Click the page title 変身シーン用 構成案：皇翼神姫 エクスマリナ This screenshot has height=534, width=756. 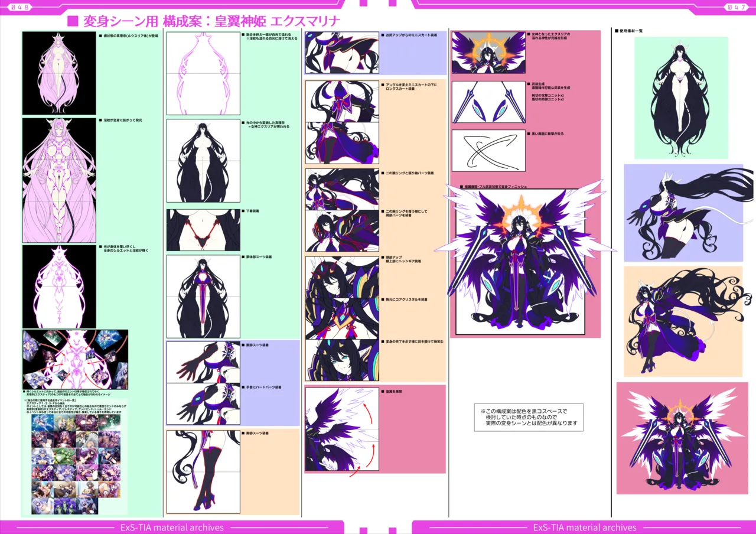(x=204, y=21)
